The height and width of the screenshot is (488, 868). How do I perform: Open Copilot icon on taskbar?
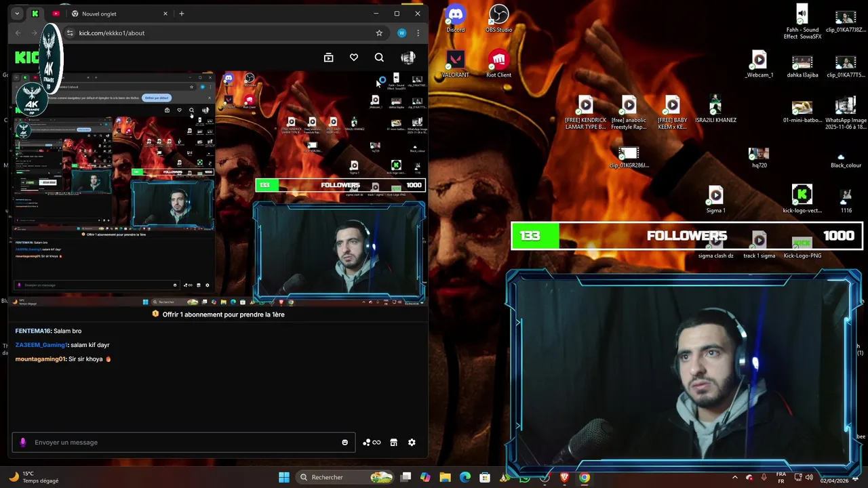(x=425, y=477)
